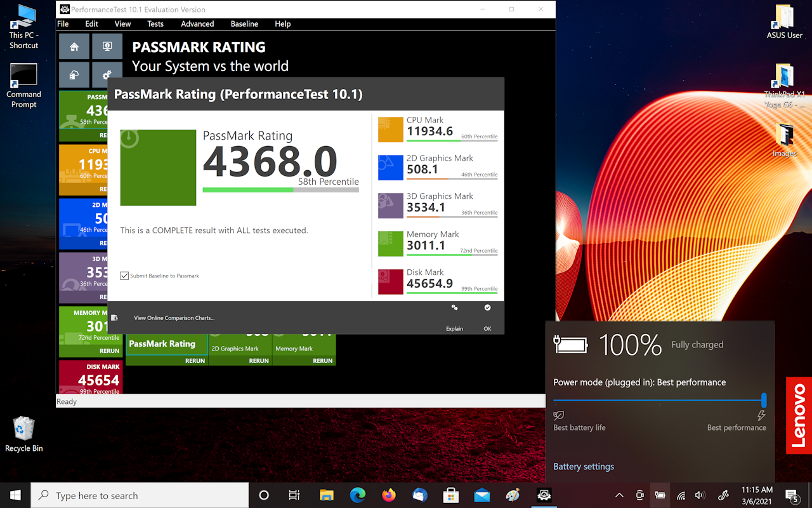Click the Best performance label

[x=737, y=427]
